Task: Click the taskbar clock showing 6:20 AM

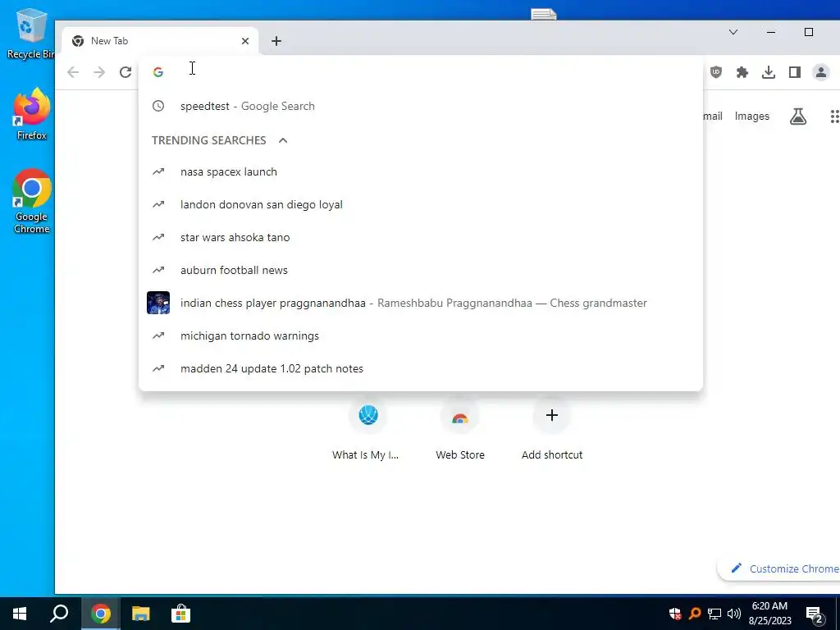Action: [769, 614]
